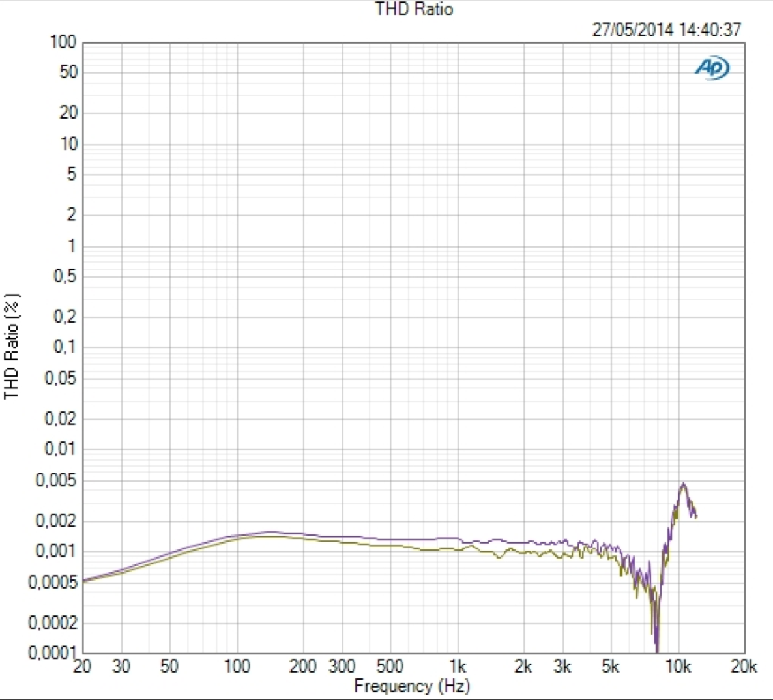Click the 100 label atop the y-axis
Viewport: 773px width, 700px height.
(x=63, y=42)
